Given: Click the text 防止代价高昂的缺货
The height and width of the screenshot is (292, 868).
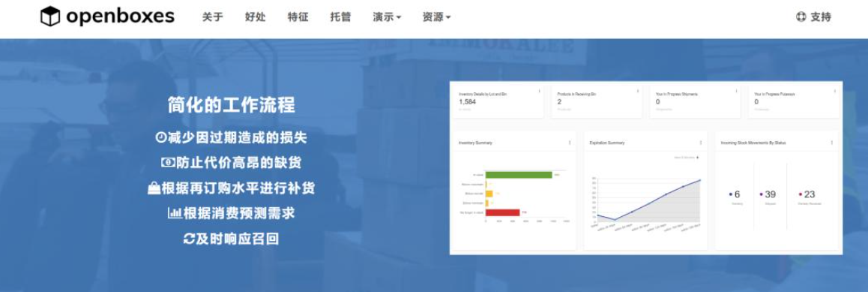Looking at the screenshot, I should (238, 163).
